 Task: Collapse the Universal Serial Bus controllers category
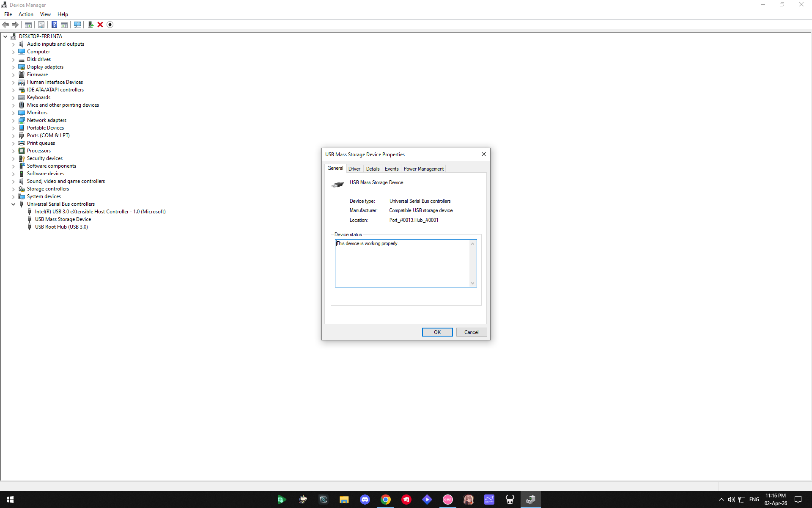coord(13,204)
